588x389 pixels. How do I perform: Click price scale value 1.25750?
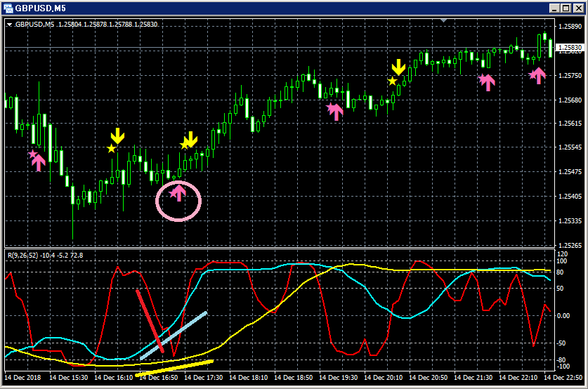click(570, 75)
